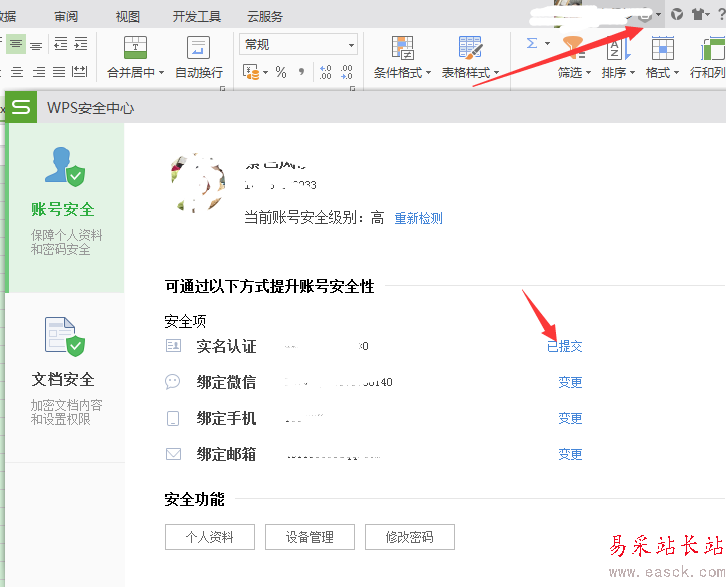
Task: Open the skin shirt icon in title bar
Action: click(698, 14)
